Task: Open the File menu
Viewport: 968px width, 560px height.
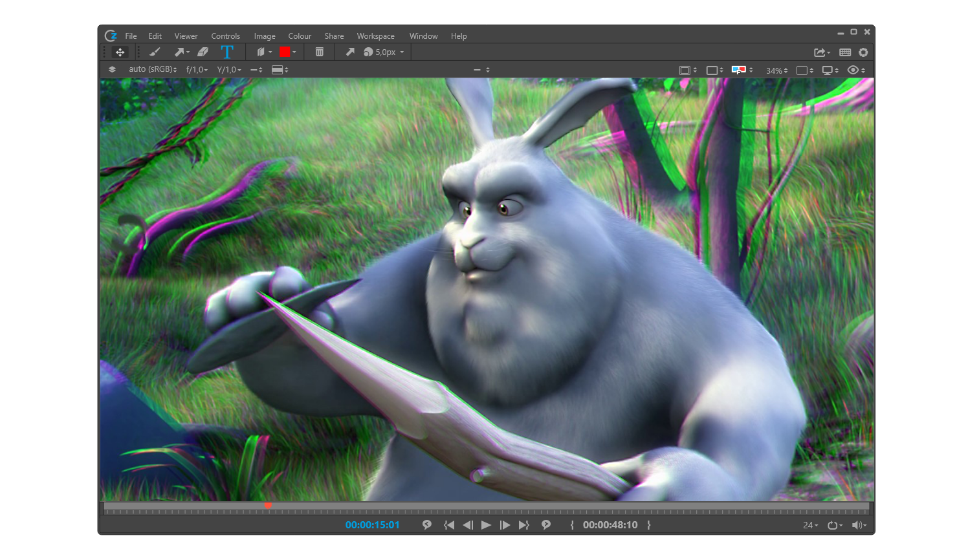Action: pos(131,36)
